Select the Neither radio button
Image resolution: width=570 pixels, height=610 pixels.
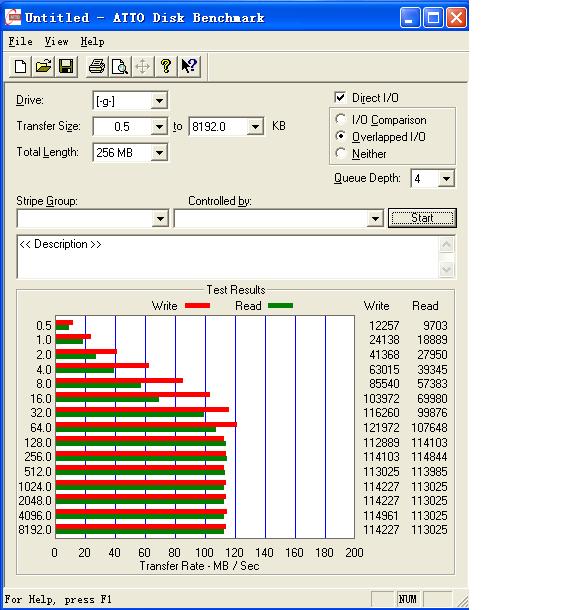point(341,153)
